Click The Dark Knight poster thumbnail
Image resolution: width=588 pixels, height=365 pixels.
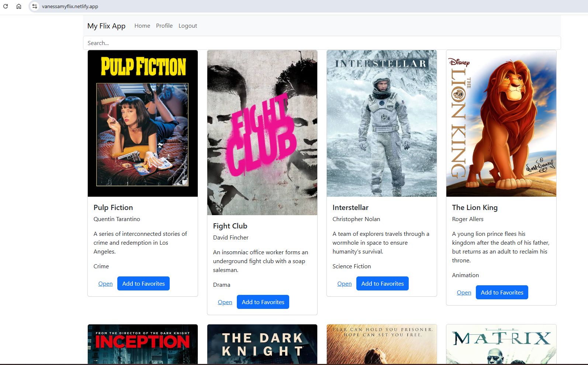pos(262,344)
